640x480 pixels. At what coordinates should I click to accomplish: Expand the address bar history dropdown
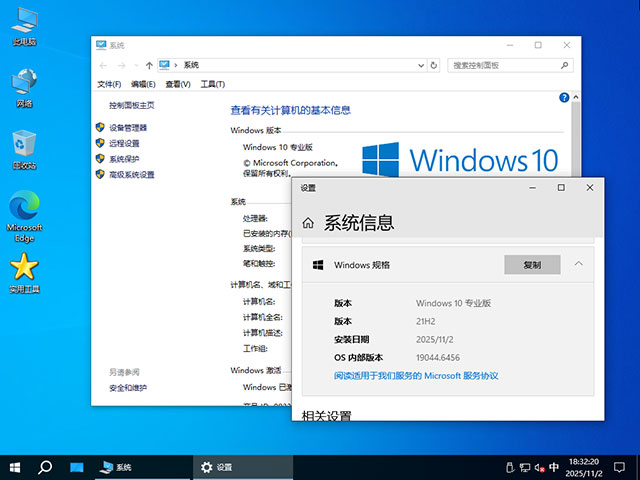421,65
